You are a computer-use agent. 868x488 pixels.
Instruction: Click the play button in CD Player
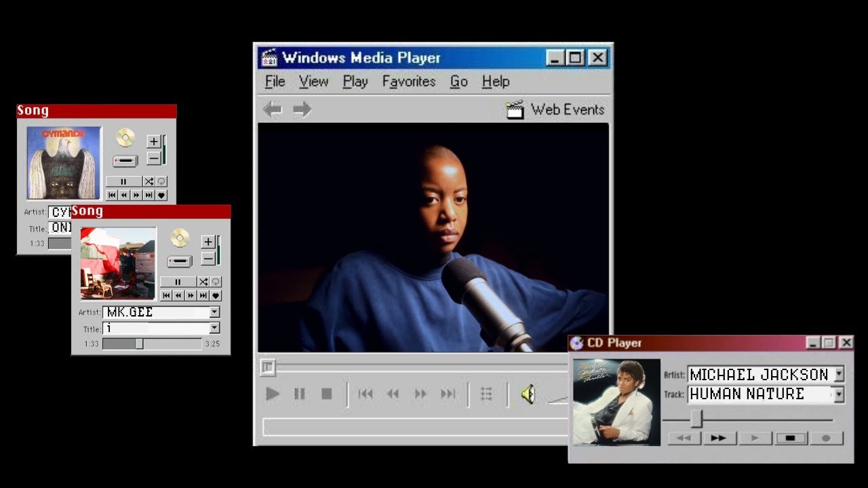point(754,439)
